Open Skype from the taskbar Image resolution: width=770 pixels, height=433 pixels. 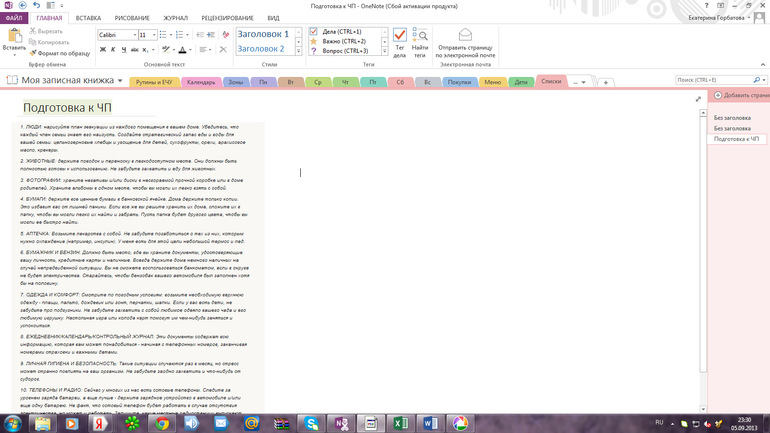point(311,423)
